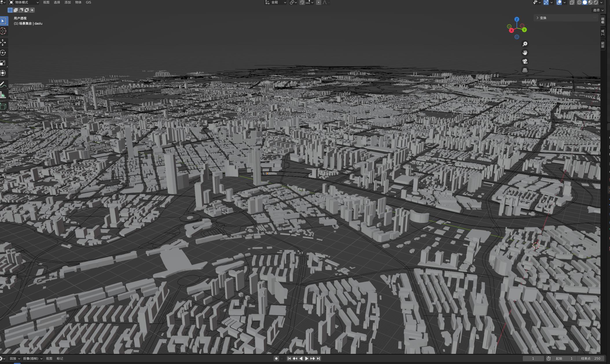
Task: Select the Rotate tool
Action: click(x=3, y=53)
